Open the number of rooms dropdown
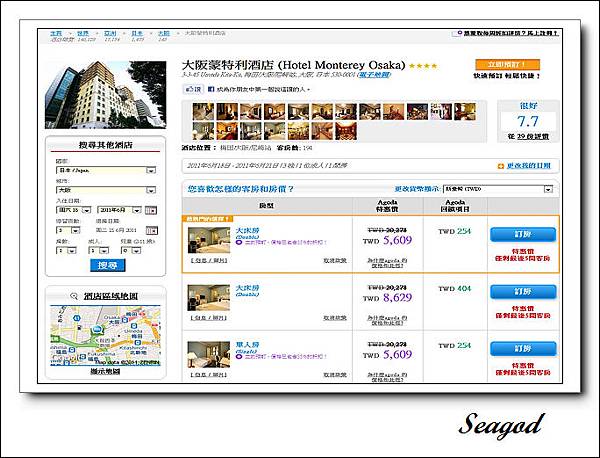Viewport: 600px width, 458px height. [x=66, y=250]
